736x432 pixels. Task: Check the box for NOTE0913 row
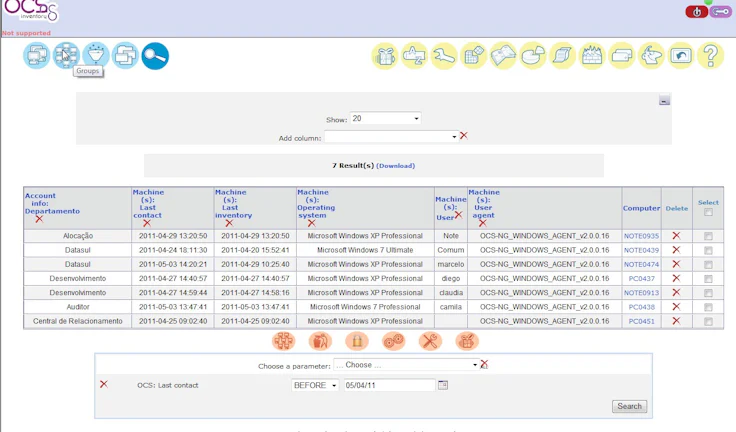click(708, 293)
